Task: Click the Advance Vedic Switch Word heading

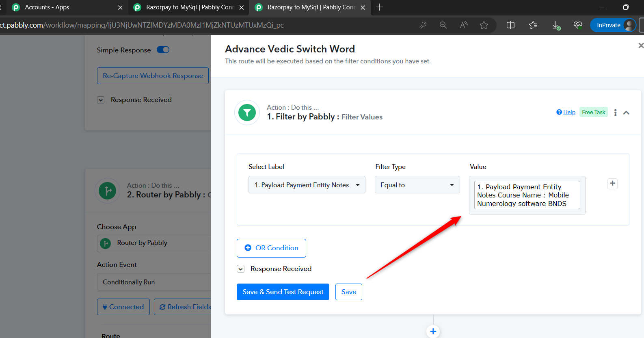Action: pos(290,49)
